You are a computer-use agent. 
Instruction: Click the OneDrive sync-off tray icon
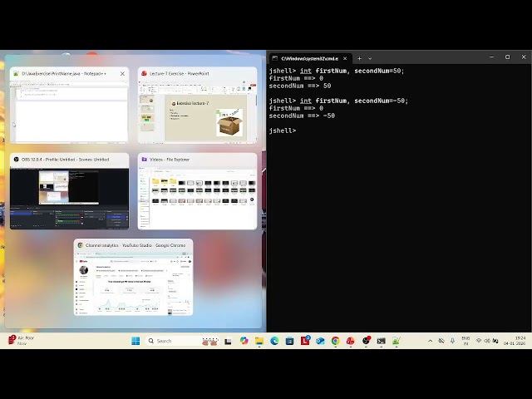click(441, 341)
